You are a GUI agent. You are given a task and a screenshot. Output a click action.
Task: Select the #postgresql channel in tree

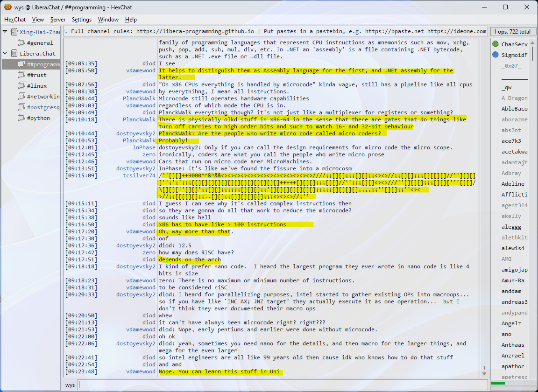click(x=43, y=107)
